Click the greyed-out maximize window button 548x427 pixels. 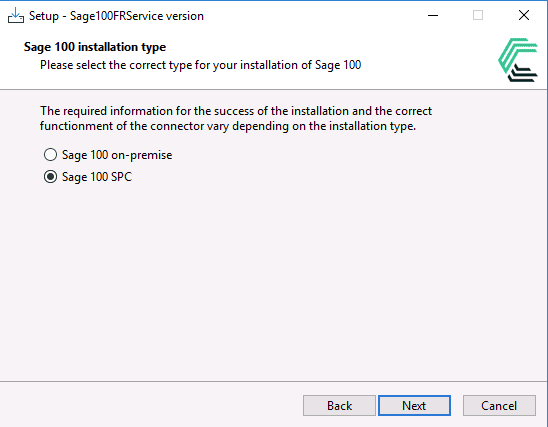click(x=478, y=15)
